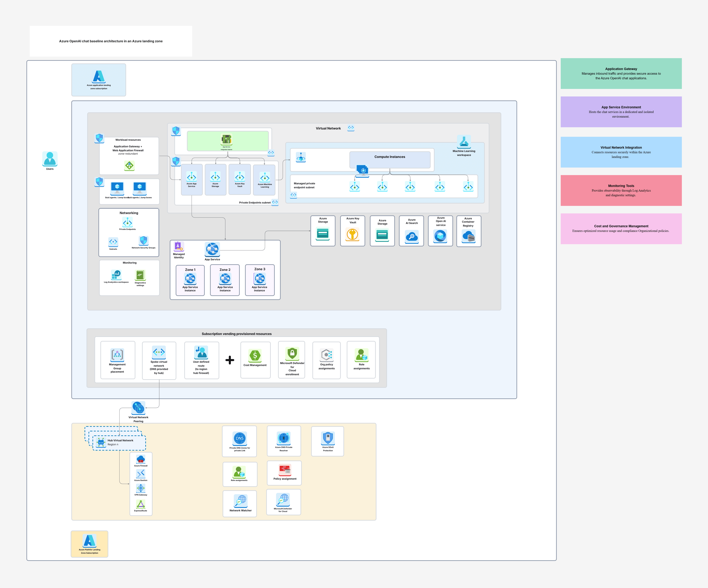Click the Diagnostics settings icon
The height and width of the screenshot is (588, 708).
tap(140, 275)
